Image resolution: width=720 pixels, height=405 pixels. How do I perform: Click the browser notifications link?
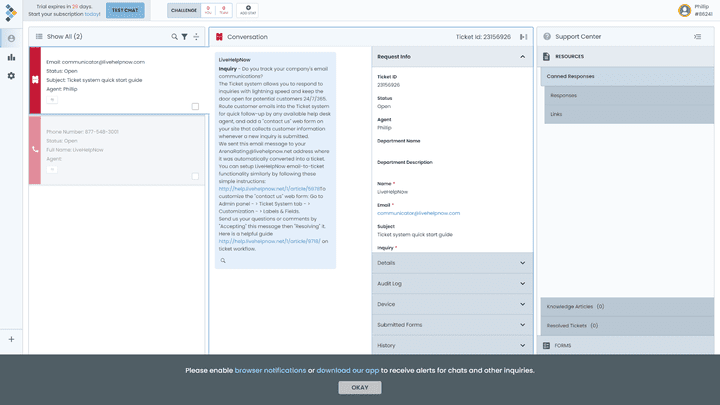270,370
